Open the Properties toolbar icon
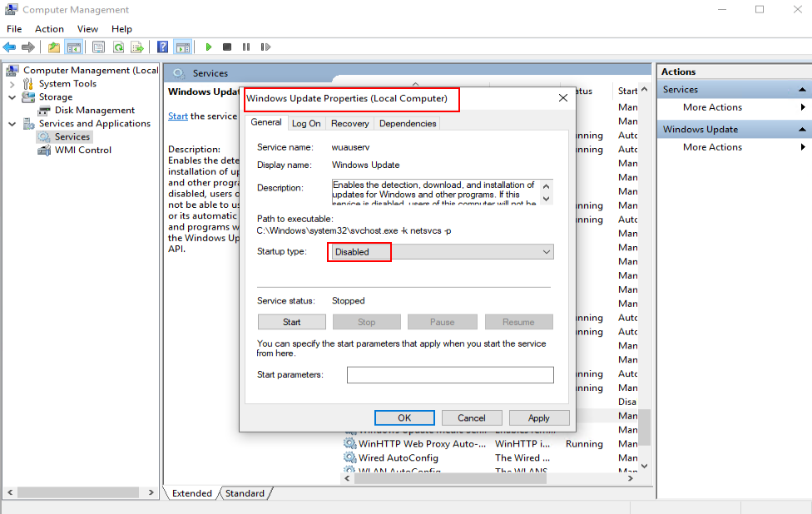 coord(98,47)
